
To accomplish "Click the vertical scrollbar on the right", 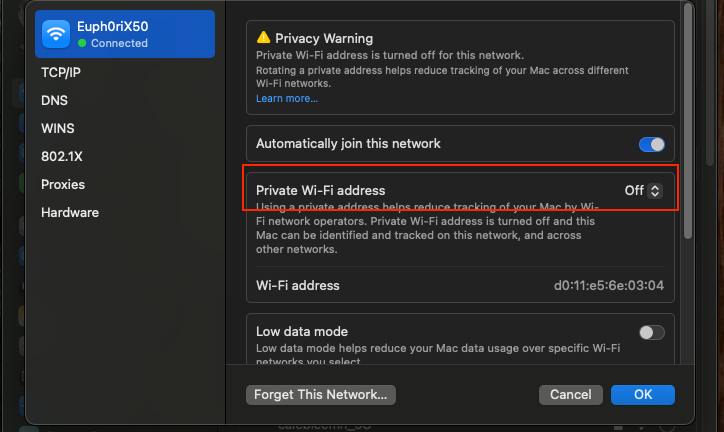I will (687, 120).
